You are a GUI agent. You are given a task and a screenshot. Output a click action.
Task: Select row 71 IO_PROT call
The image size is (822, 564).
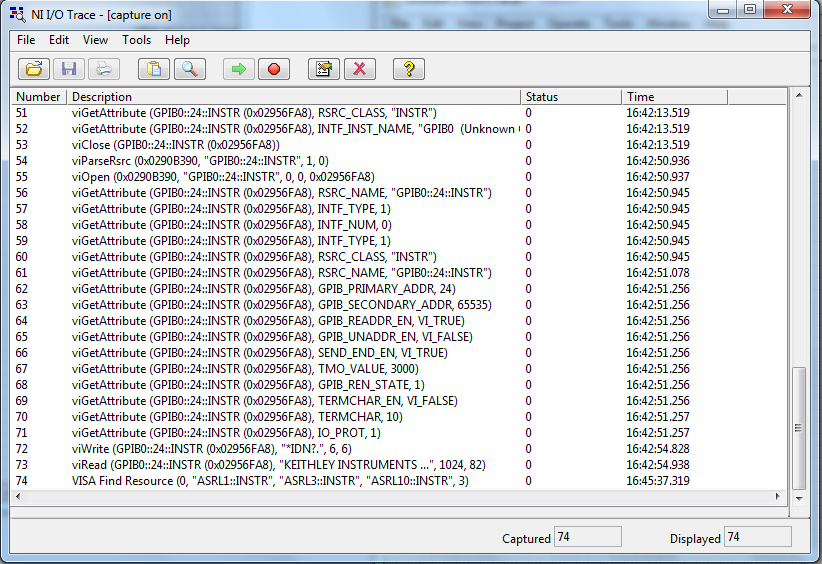398,432
